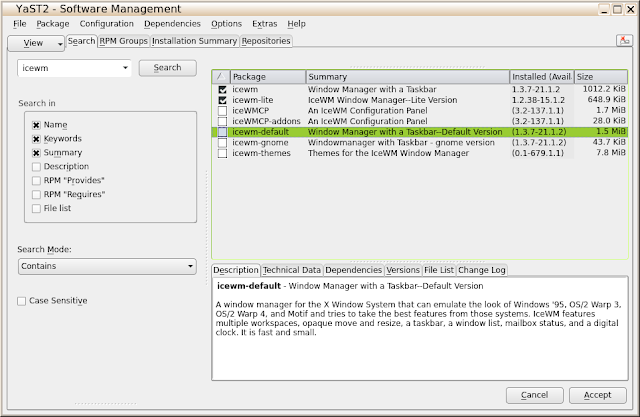Click summary "IceWM Window Manager--Lite Version"
This screenshot has height=417, width=640.
(x=382, y=100)
